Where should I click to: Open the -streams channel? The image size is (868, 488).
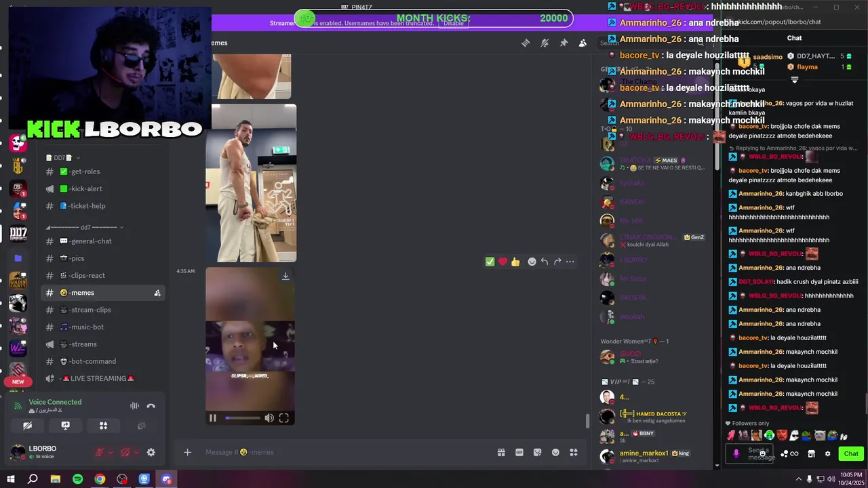[x=102, y=344]
